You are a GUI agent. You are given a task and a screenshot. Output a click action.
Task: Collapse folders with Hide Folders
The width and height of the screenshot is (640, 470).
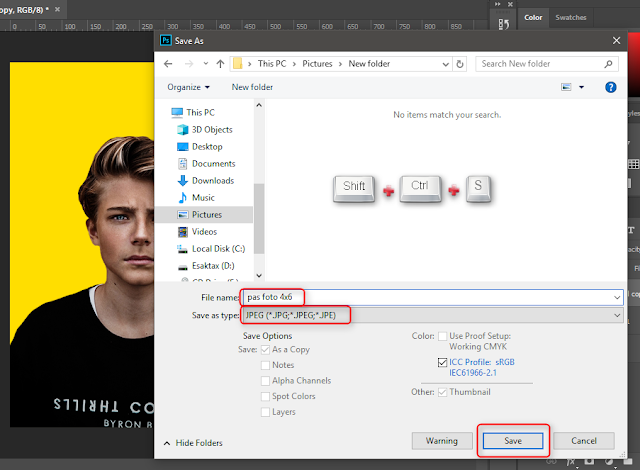193,443
